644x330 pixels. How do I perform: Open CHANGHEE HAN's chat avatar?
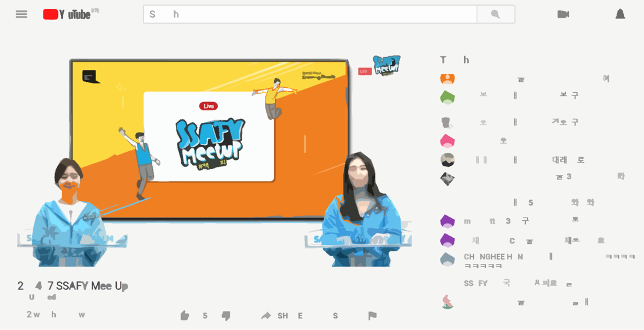point(448,259)
